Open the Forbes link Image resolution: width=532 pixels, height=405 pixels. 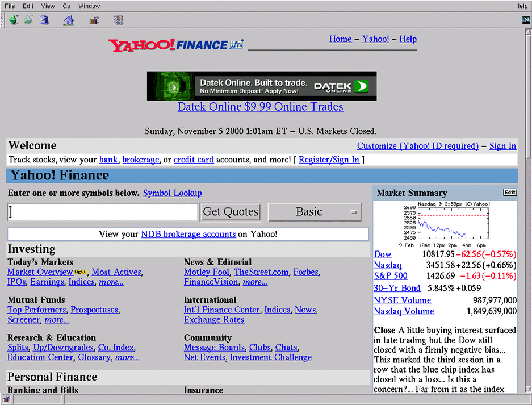tap(305, 272)
